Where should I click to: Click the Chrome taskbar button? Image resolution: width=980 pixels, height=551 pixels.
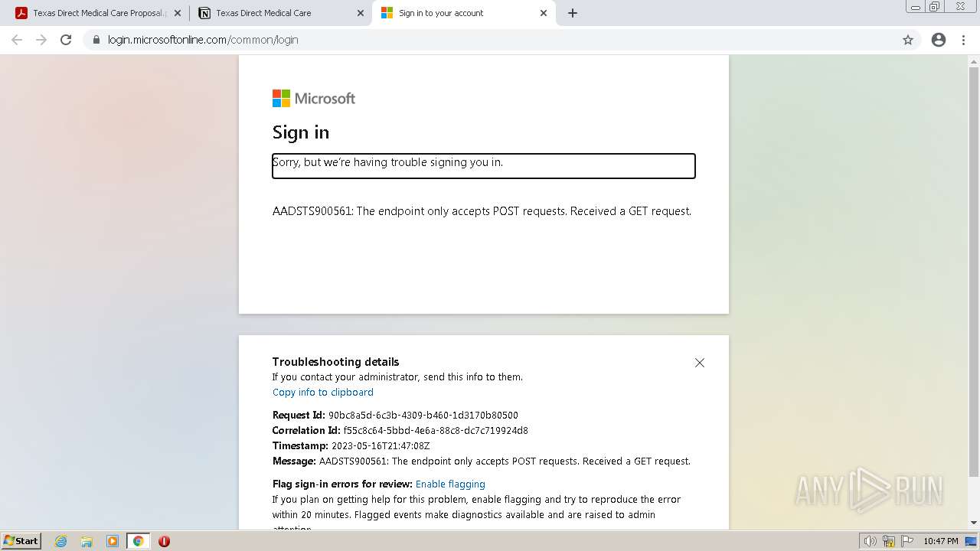[x=138, y=541]
